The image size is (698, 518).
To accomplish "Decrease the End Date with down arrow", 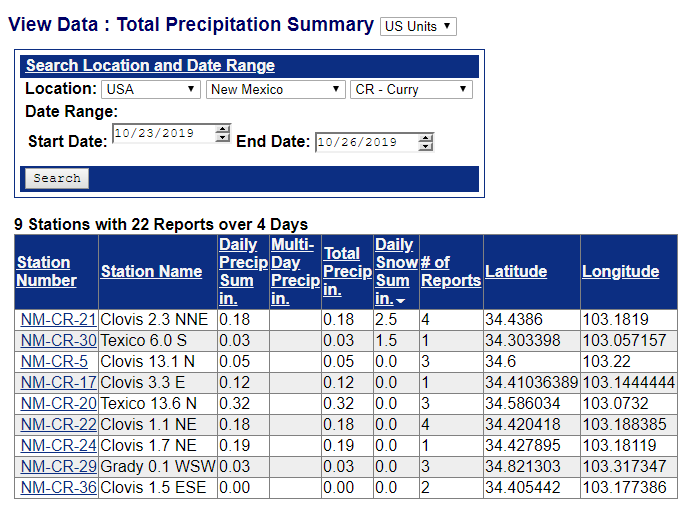I will 426,146.
